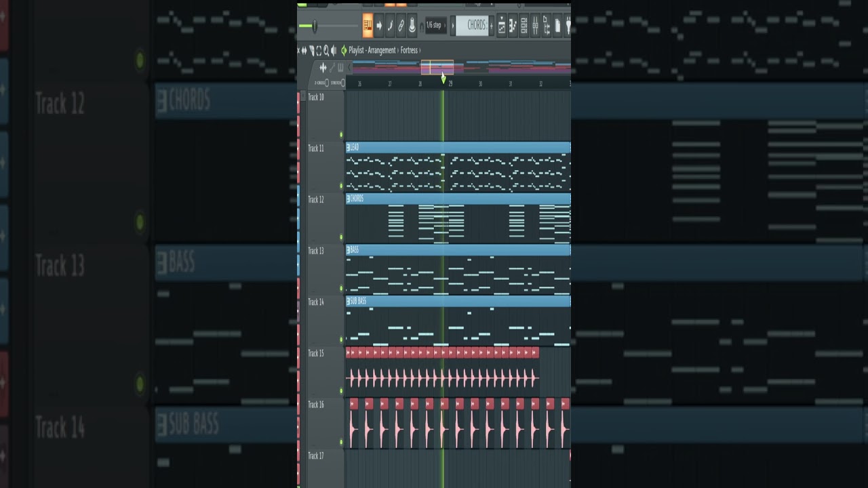Collapse the track header chevron

pos(349,68)
